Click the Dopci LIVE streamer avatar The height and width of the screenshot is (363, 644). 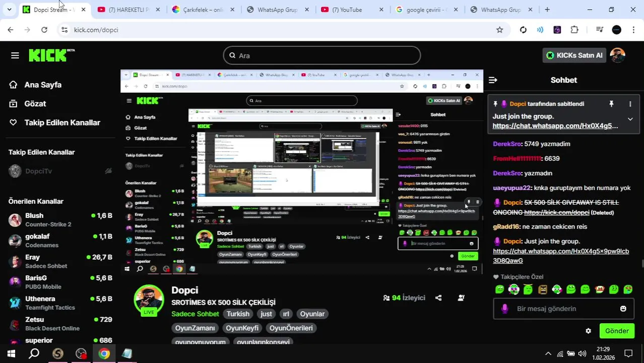click(x=149, y=300)
